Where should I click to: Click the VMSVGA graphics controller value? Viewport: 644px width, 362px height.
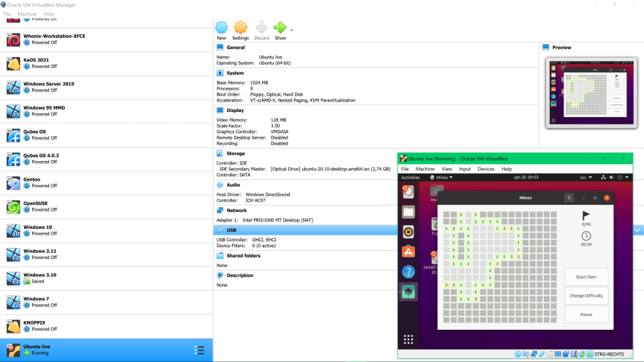coord(280,132)
